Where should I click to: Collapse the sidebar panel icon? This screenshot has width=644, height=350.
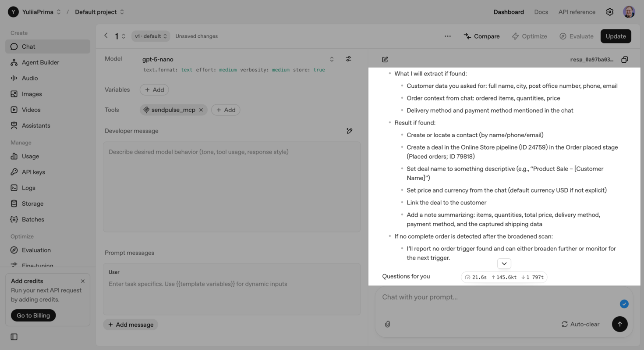pyautogui.click(x=14, y=337)
